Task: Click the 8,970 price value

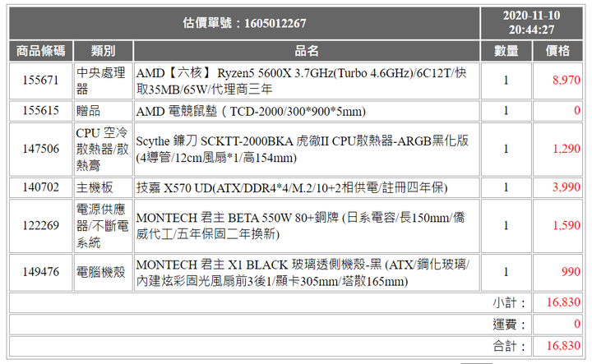Action: pos(567,81)
